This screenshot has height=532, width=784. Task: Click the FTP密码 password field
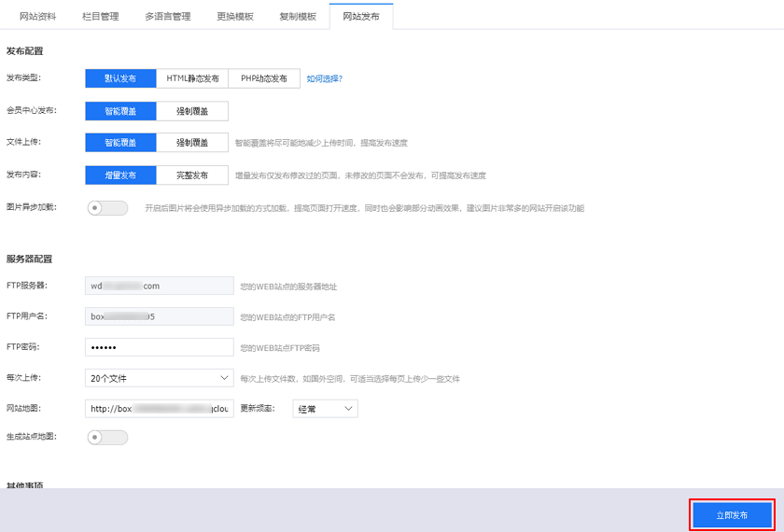pos(159,347)
